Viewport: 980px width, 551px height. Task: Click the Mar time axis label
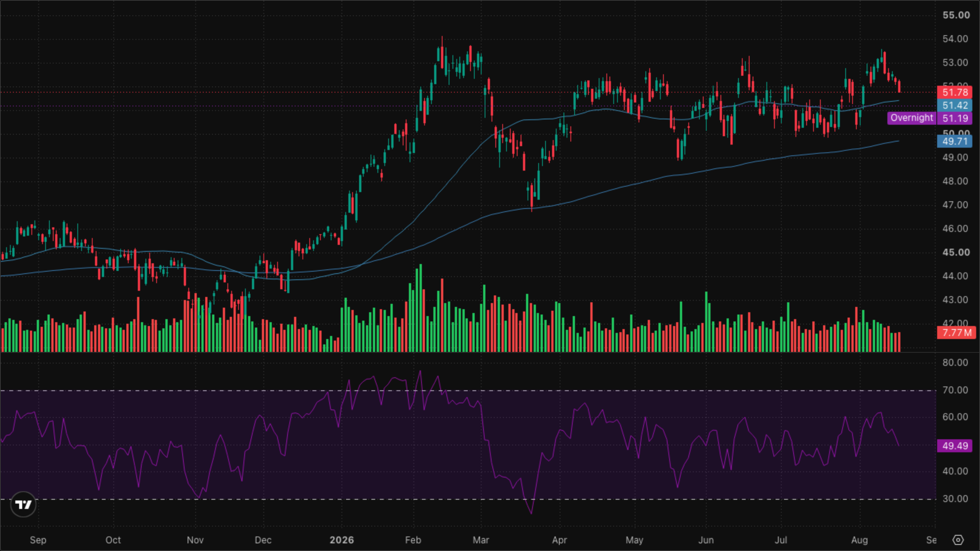coord(481,540)
